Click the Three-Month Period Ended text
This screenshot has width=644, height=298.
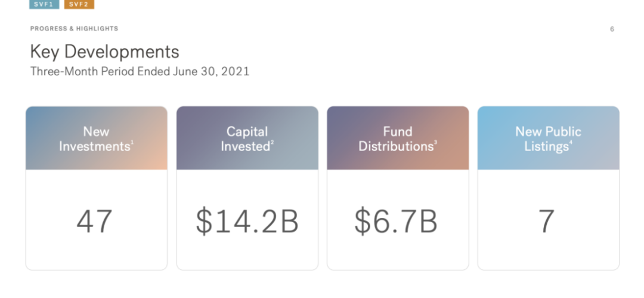pyautogui.click(x=100, y=72)
